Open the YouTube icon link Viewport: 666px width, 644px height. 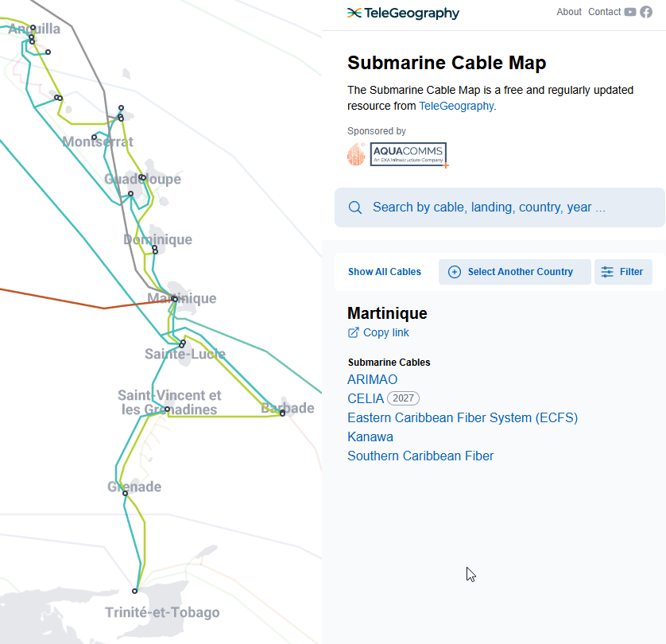(630, 12)
